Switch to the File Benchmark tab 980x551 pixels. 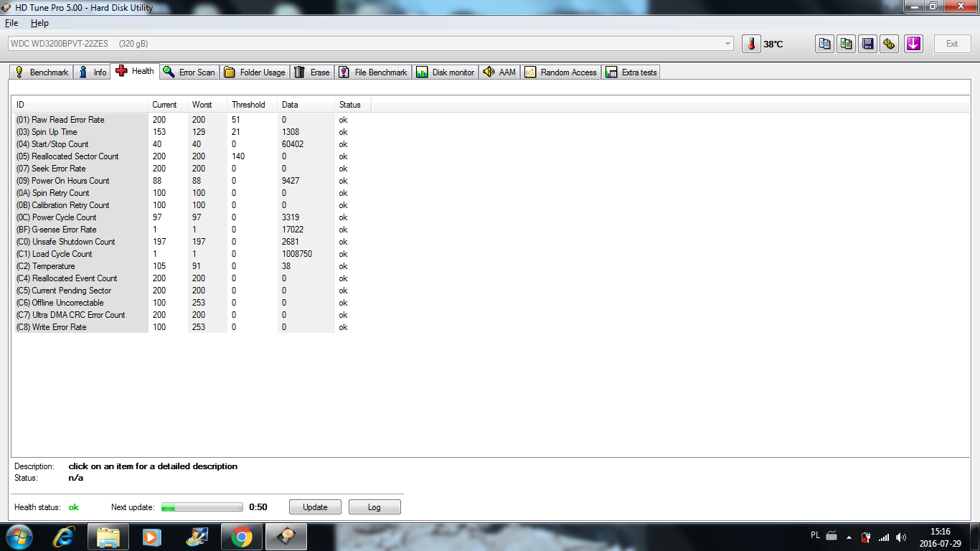[373, 72]
